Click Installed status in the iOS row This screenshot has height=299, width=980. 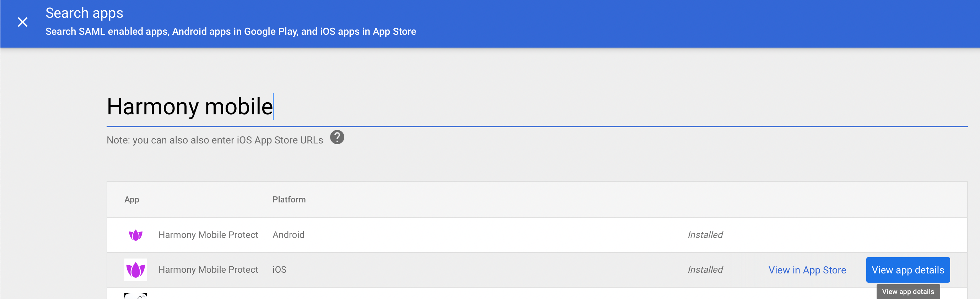pyautogui.click(x=705, y=270)
